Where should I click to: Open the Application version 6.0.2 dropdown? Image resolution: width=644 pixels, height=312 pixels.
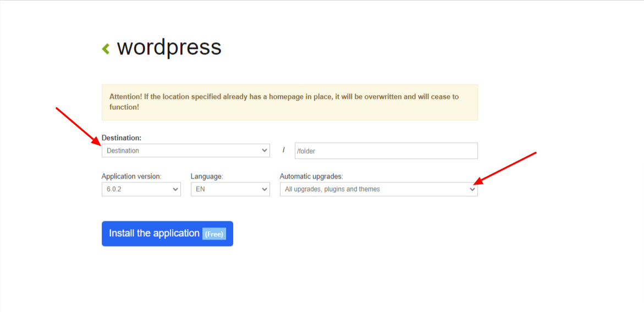[141, 190]
